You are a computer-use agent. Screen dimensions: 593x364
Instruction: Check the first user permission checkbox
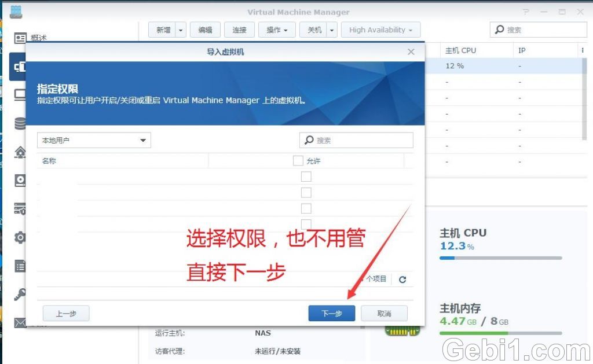(306, 177)
